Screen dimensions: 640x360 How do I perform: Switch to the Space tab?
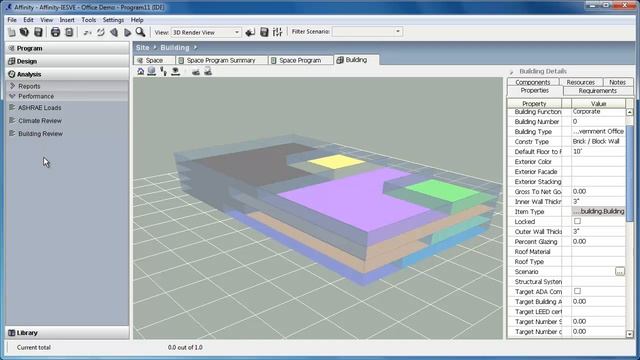click(x=154, y=60)
